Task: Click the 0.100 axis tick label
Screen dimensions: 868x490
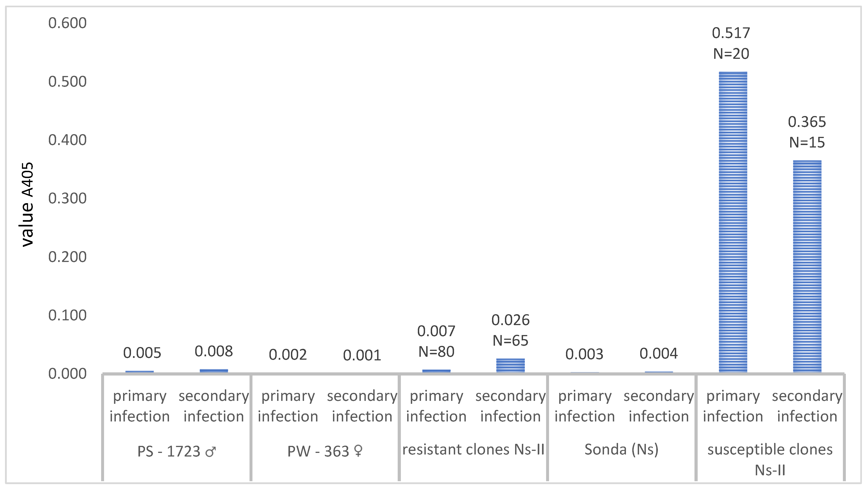Action: click(x=67, y=315)
